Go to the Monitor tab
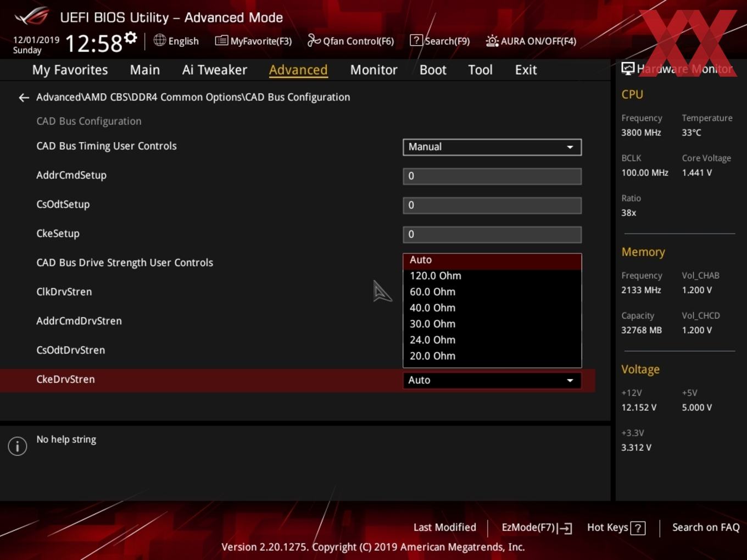 pos(374,70)
